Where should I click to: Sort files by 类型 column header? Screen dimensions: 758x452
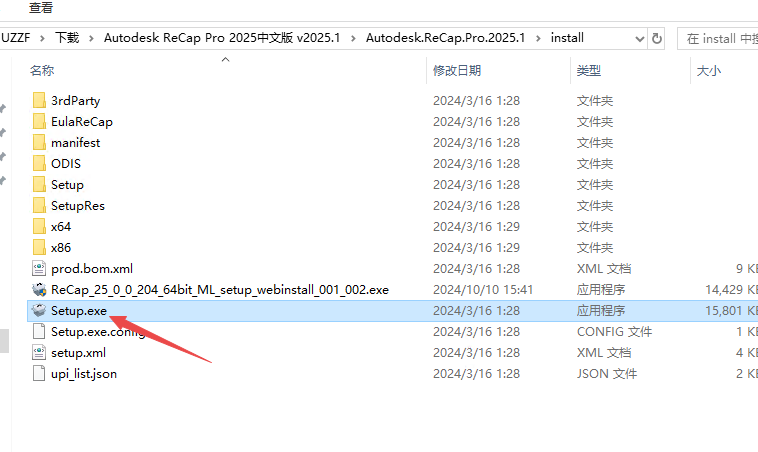click(588, 71)
